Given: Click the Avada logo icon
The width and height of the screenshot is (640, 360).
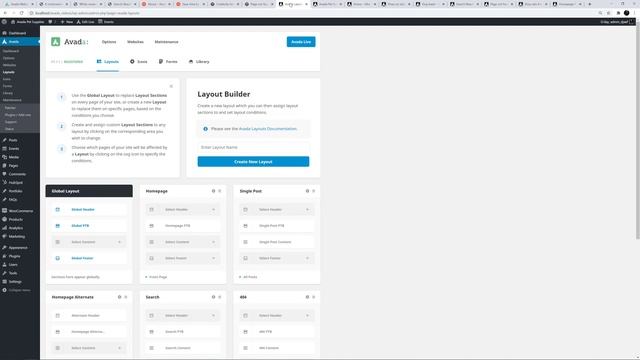Looking at the screenshot, I should [x=56, y=42].
